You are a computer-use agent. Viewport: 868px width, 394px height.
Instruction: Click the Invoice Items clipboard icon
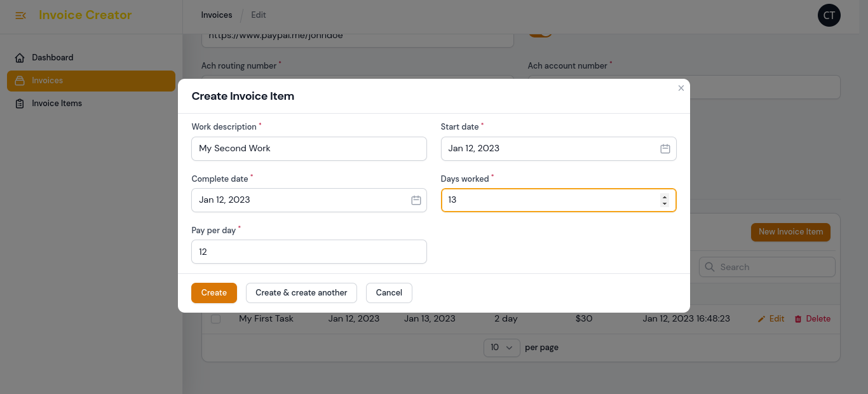coord(20,104)
